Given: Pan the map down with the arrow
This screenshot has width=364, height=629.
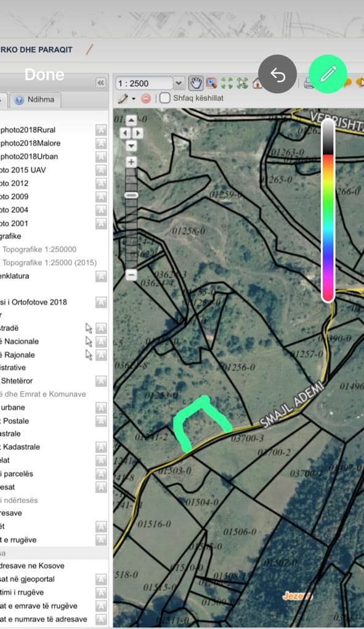Looking at the screenshot, I should 131,145.
